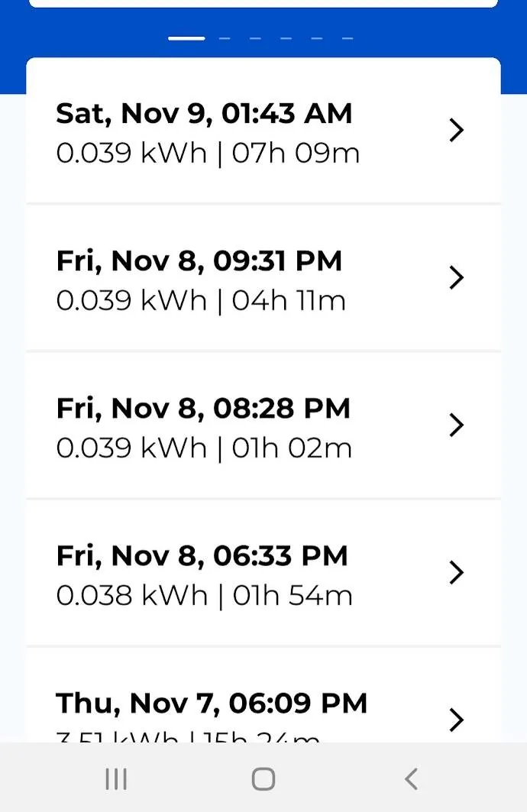Expand the Fri, Nov 8, 09:31 PM chevron

(456, 277)
